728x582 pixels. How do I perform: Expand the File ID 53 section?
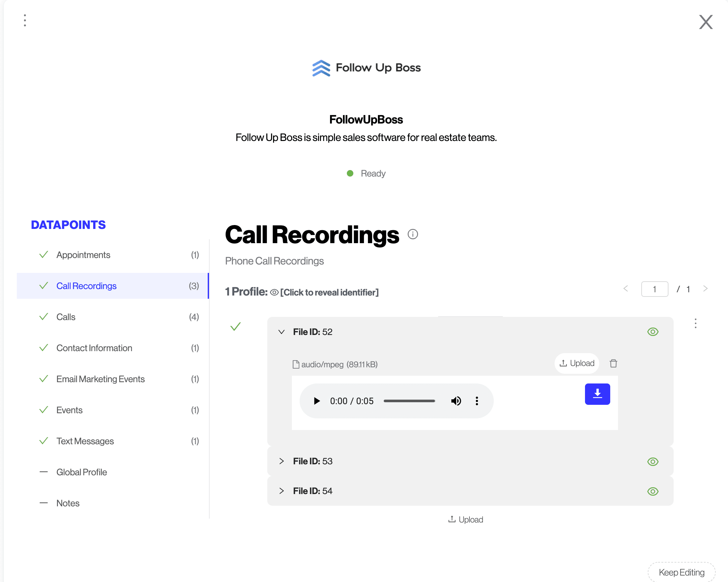[281, 461]
